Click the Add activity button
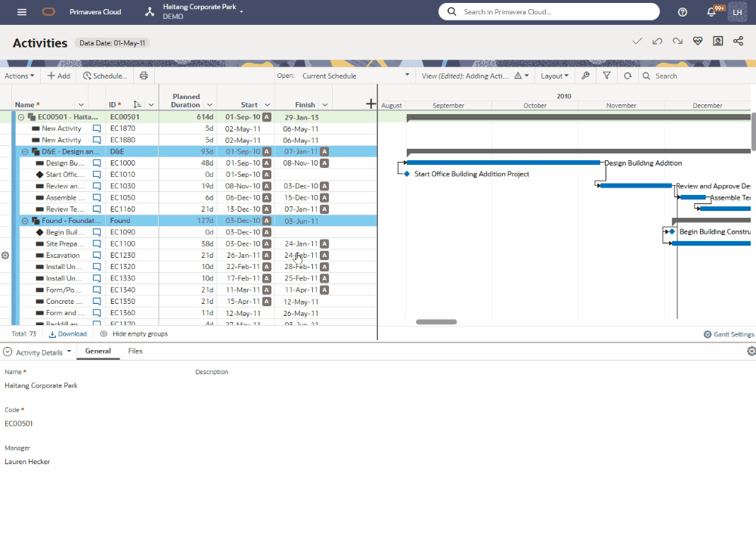 (58, 76)
